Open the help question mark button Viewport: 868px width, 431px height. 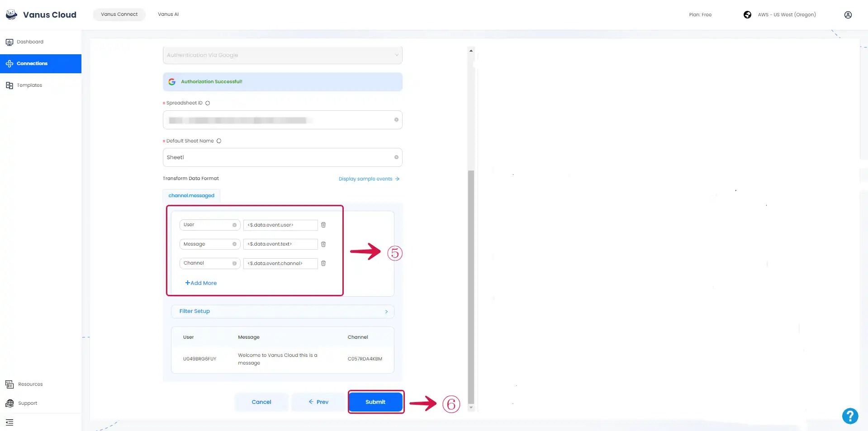click(850, 416)
